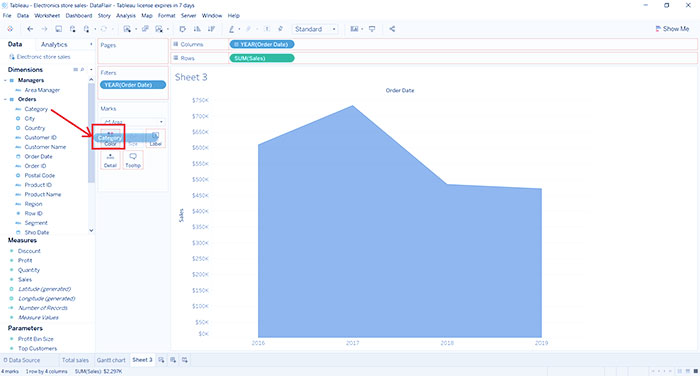Click the Save icon in toolbar
Image resolution: width=700 pixels, height=376 pixels.
[x=58, y=29]
